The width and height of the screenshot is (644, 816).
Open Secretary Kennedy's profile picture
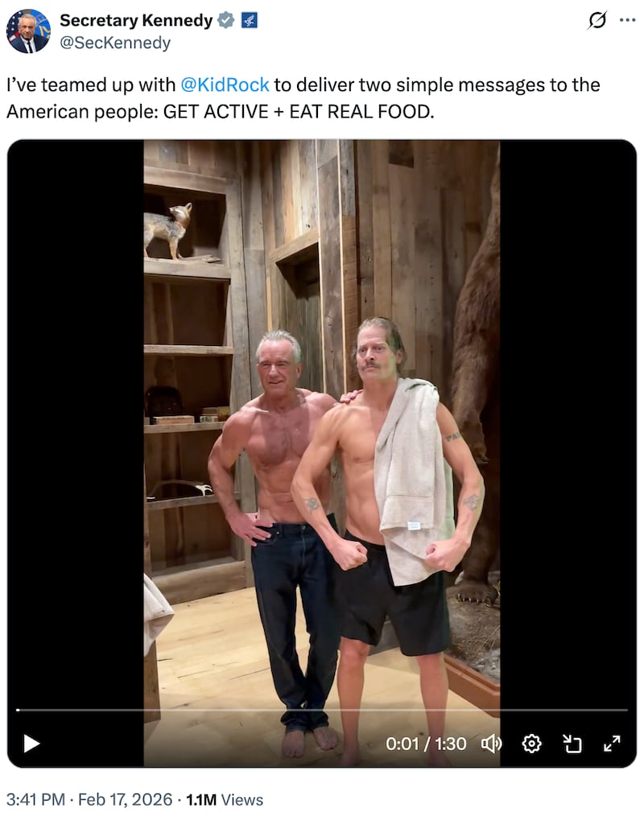pos(29,31)
